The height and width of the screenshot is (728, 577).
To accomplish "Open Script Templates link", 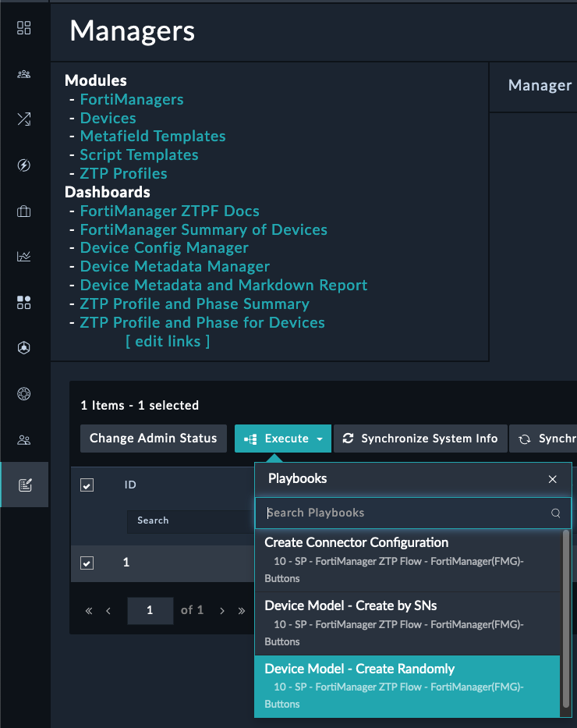I will (x=139, y=154).
